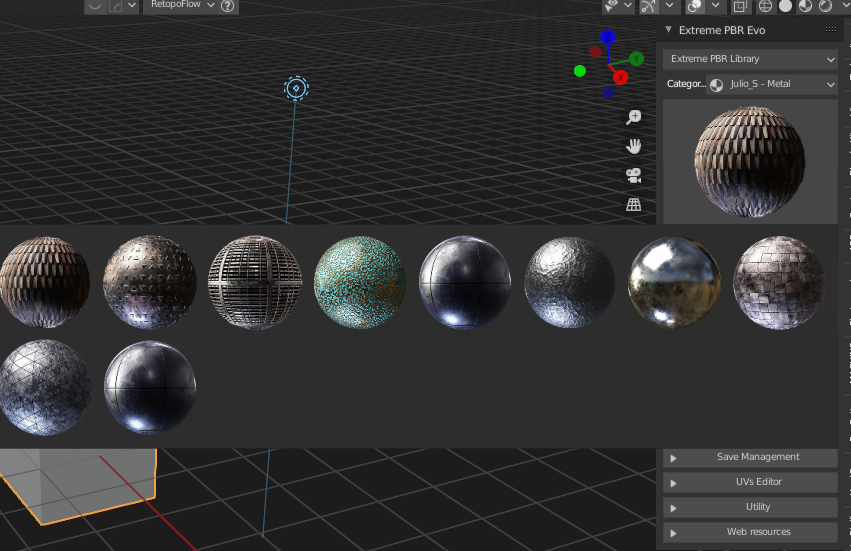
Task: Click the red X axis gizmo
Action: tap(620, 77)
